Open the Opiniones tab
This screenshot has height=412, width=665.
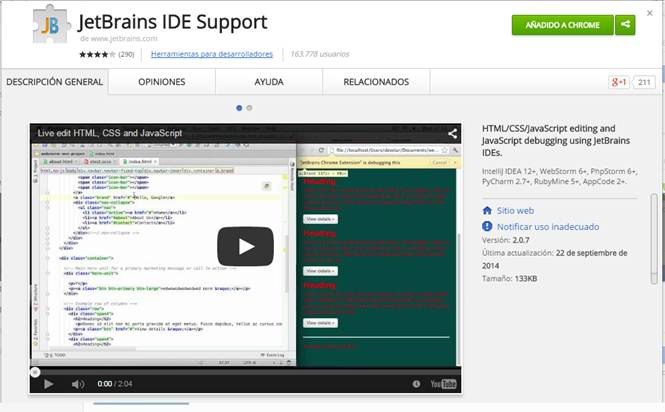pyautogui.click(x=161, y=82)
